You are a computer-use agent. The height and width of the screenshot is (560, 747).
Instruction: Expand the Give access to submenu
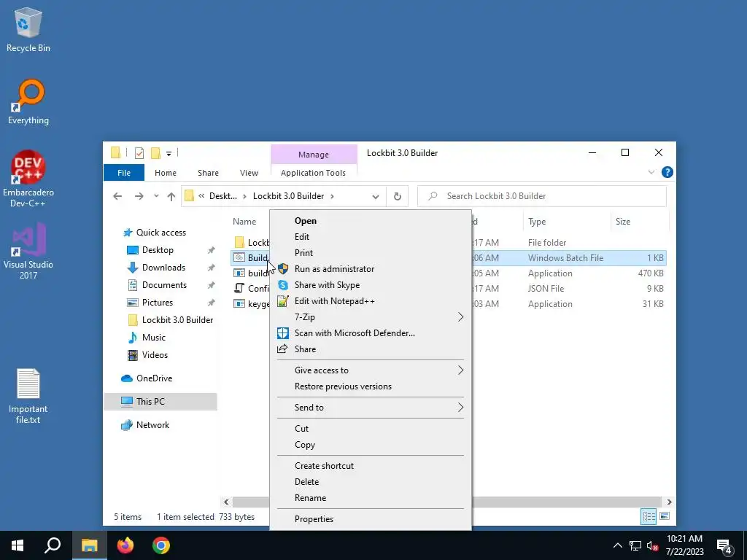coord(371,370)
